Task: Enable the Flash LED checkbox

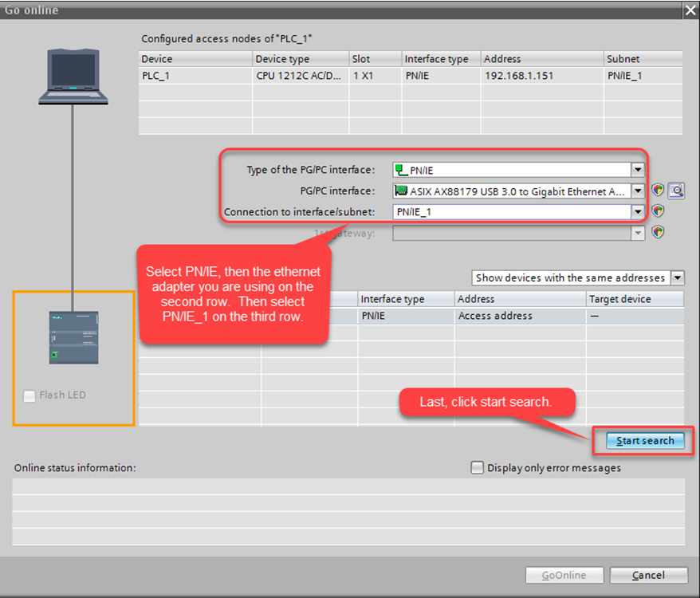Action: point(29,395)
